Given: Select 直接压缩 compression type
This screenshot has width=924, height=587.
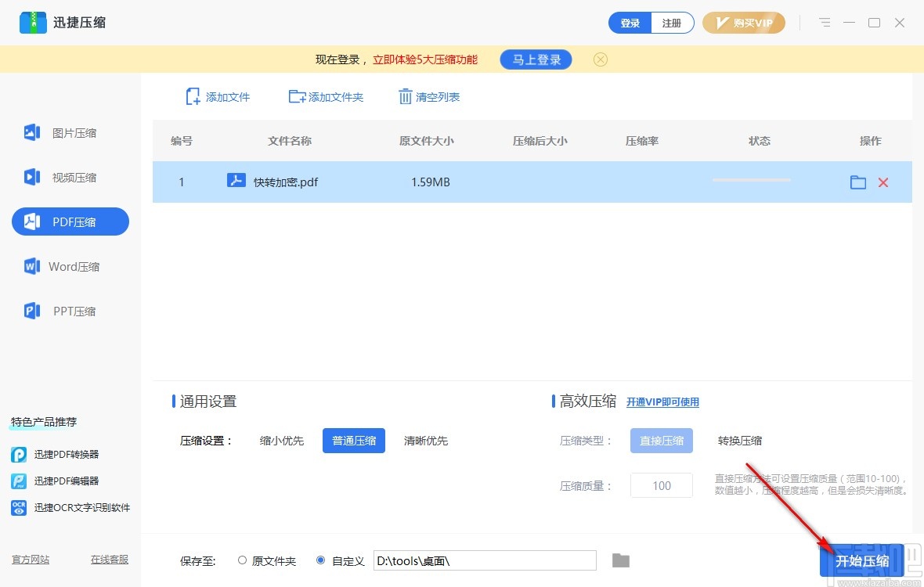Looking at the screenshot, I should tap(661, 441).
